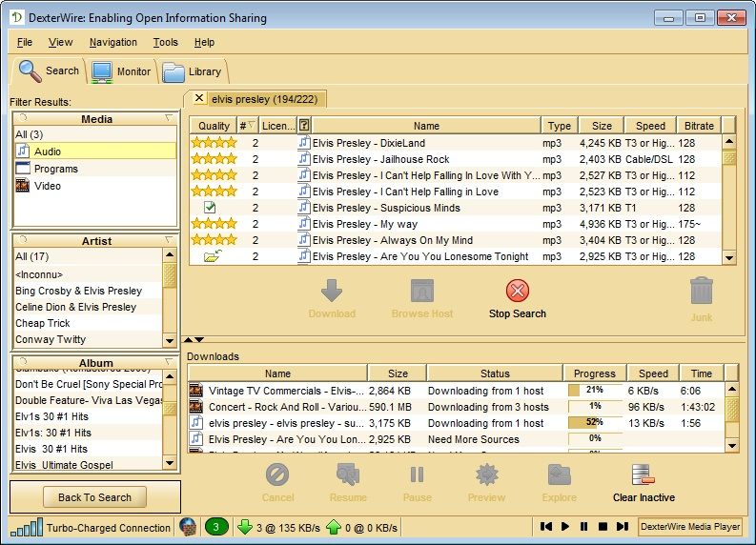Click the Pause download icon

point(417,474)
